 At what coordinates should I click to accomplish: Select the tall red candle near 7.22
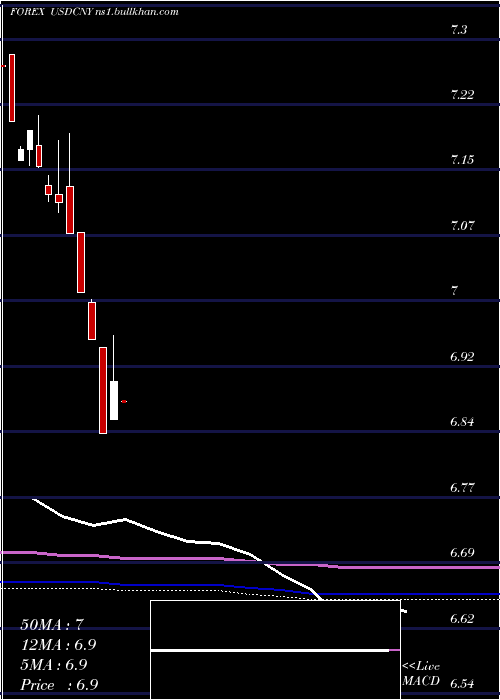click(12, 88)
